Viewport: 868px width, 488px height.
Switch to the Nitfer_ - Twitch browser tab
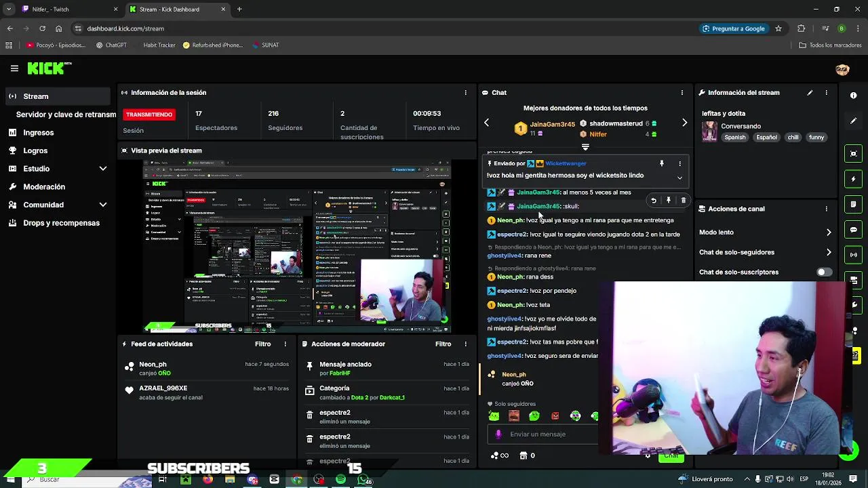point(68,9)
